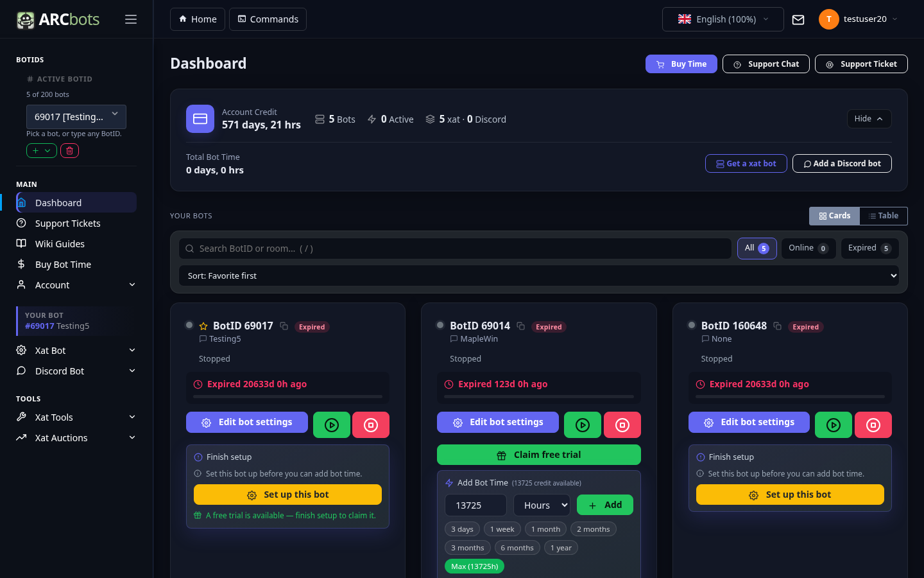Switch to Cards view
The image size is (924, 578).
834,216
